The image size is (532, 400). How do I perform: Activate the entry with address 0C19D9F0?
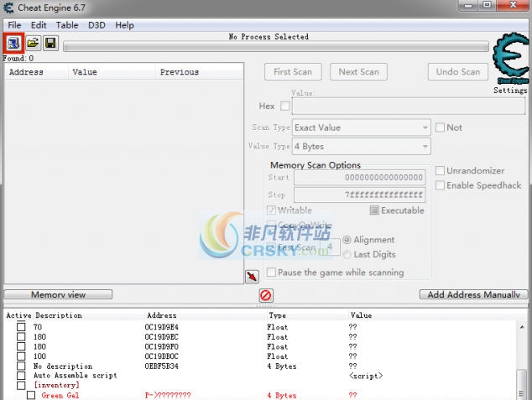[21, 346]
